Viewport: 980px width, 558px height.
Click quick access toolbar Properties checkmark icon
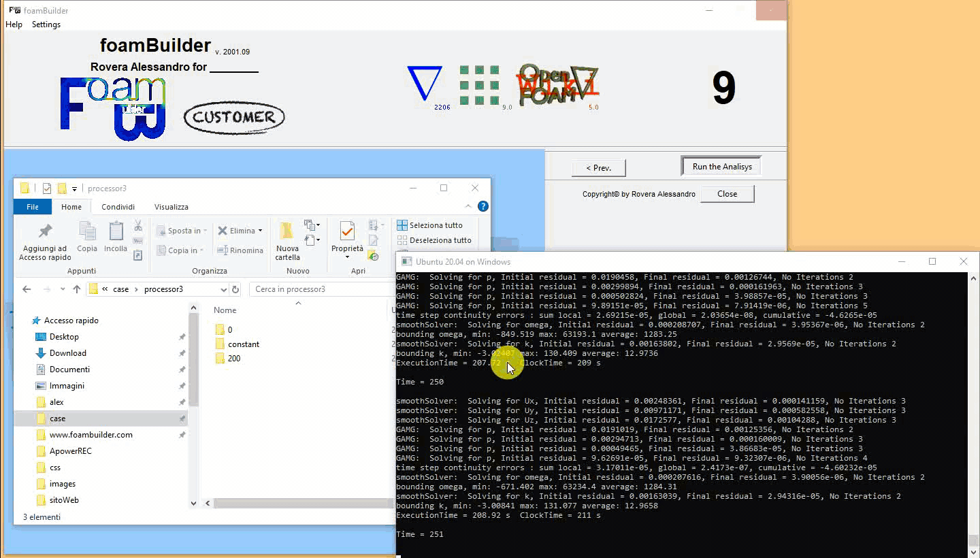(47, 188)
